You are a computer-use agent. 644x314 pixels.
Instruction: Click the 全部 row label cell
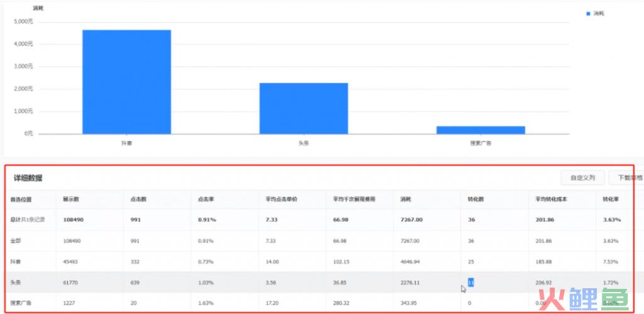[x=15, y=241]
